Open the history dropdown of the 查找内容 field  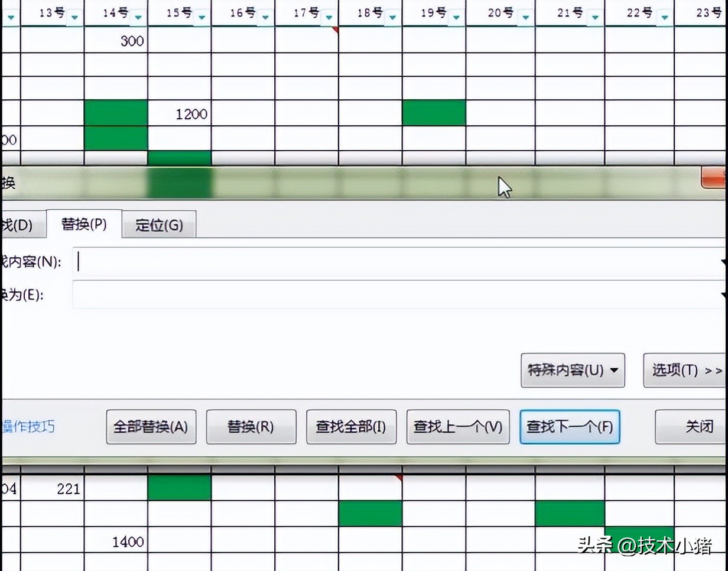click(x=725, y=262)
